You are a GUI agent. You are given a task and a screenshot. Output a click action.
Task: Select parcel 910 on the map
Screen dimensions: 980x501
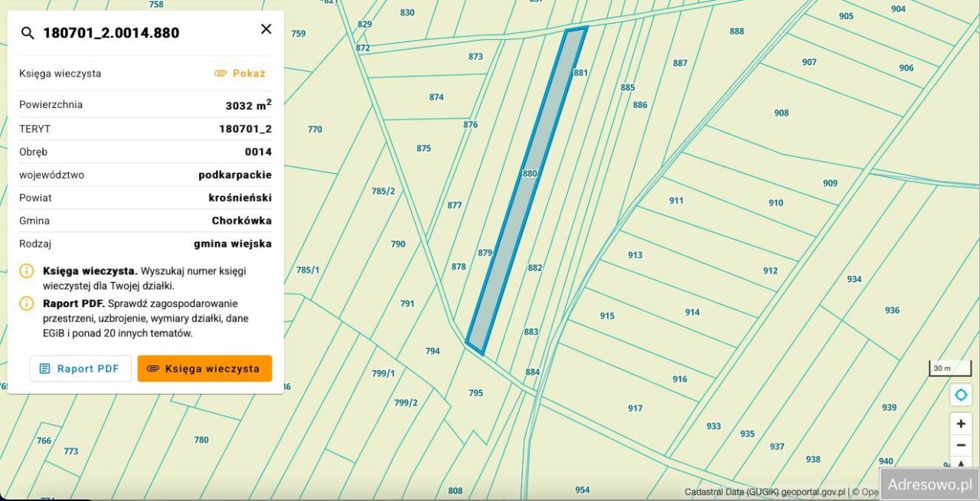tap(776, 203)
